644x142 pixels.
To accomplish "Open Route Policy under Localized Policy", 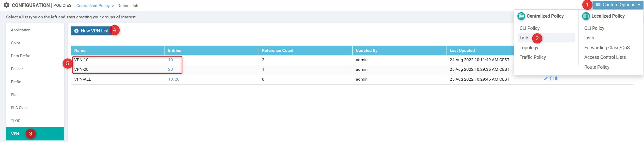I will [x=596, y=67].
